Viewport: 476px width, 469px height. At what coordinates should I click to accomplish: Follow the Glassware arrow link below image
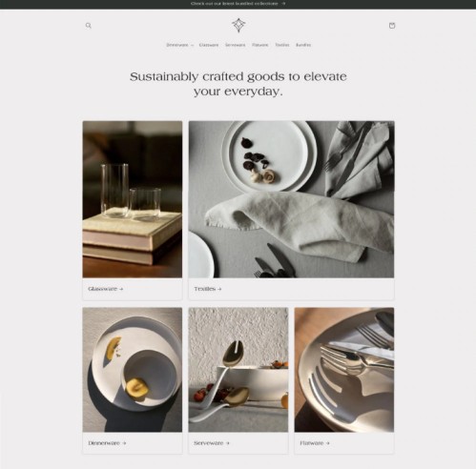point(106,289)
